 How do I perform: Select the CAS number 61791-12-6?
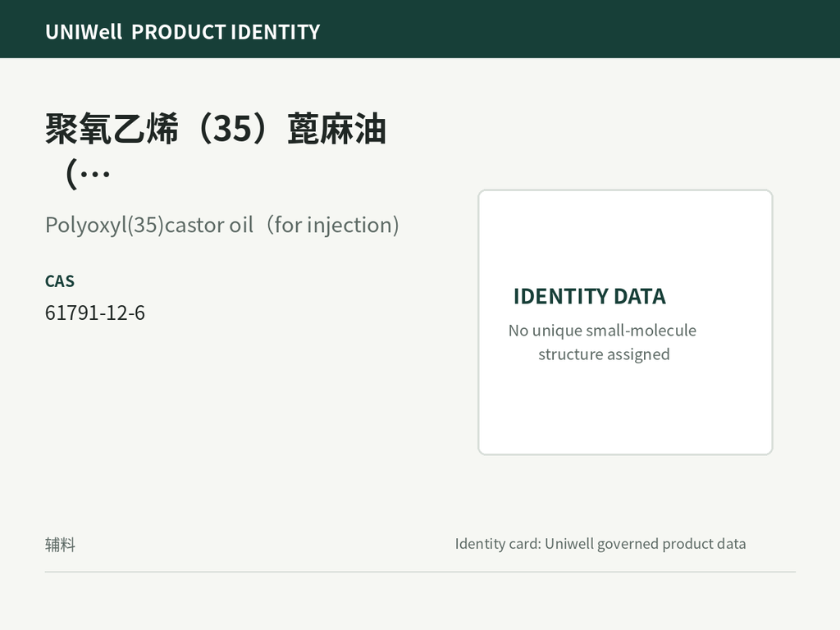95,313
